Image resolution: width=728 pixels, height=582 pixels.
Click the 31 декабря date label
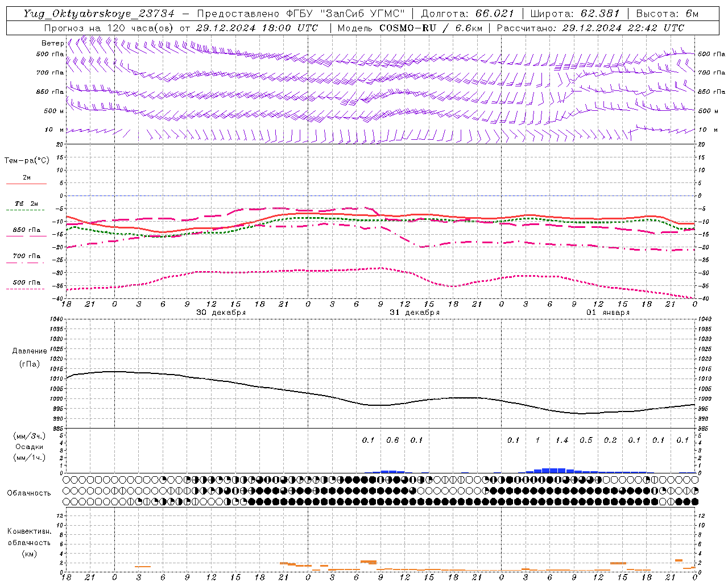tap(414, 313)
